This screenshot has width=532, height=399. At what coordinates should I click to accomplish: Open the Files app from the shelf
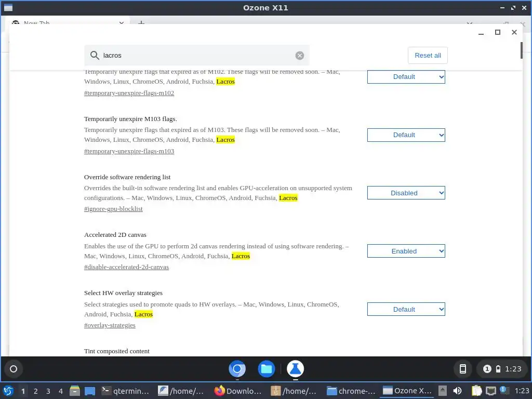click(267, 369)
